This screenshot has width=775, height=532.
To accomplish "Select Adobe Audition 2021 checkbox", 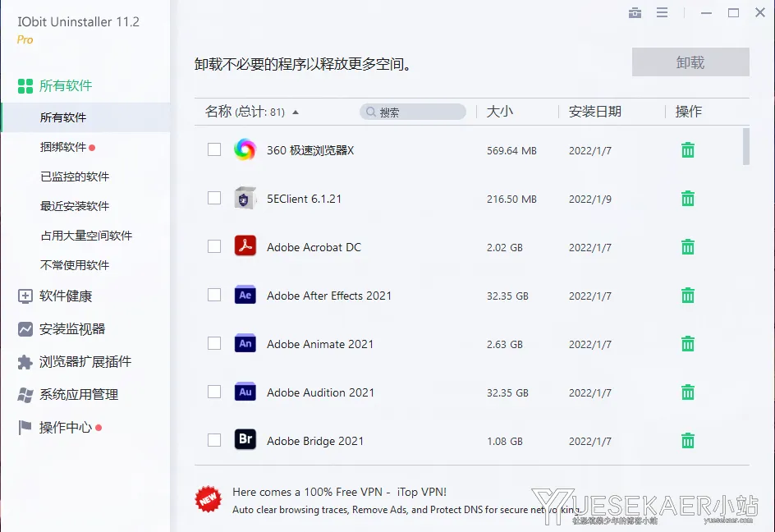I will click(x=214, y=392).
